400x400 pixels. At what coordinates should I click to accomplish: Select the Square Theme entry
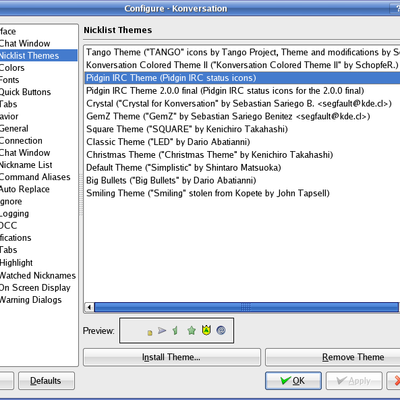(x=242, y=129)
